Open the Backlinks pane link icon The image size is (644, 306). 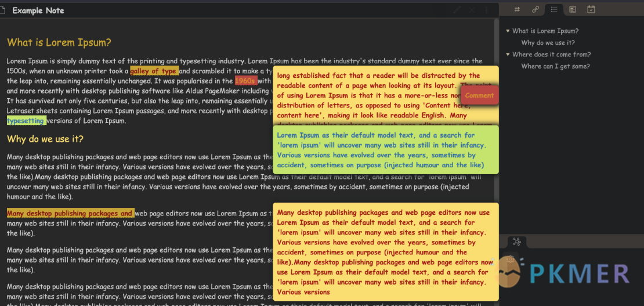click(x=536, y=9)
